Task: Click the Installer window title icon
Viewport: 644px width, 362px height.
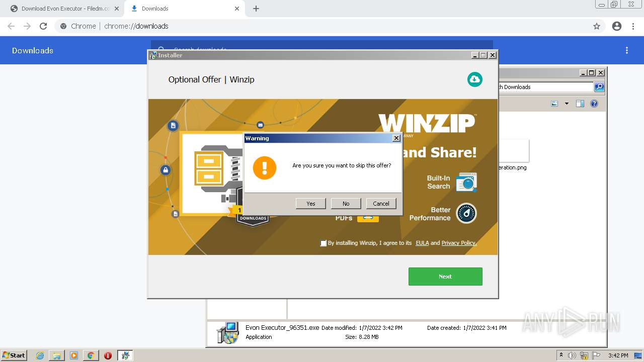Action: tap(153, 55)
